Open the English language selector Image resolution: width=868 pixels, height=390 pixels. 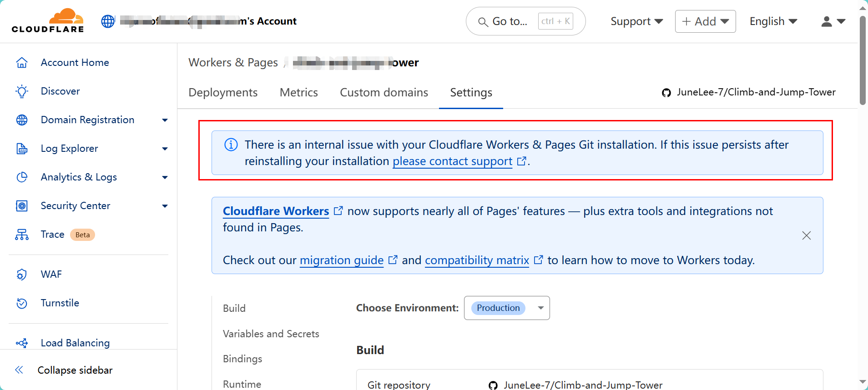click(773, 21)
